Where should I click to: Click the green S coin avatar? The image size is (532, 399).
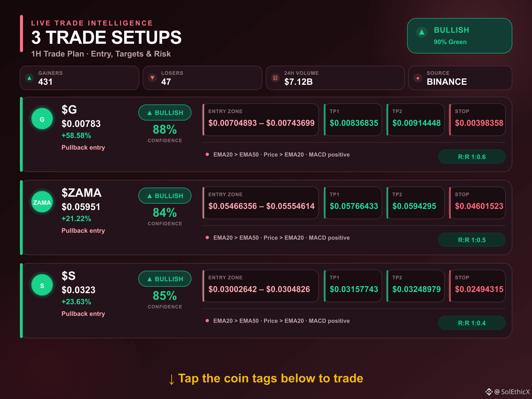(42, 285)
